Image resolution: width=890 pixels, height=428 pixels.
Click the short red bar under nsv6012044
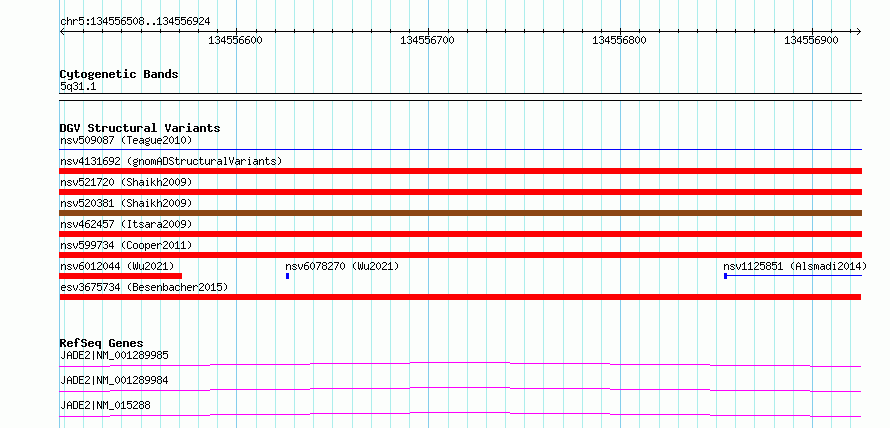(121, 276)
